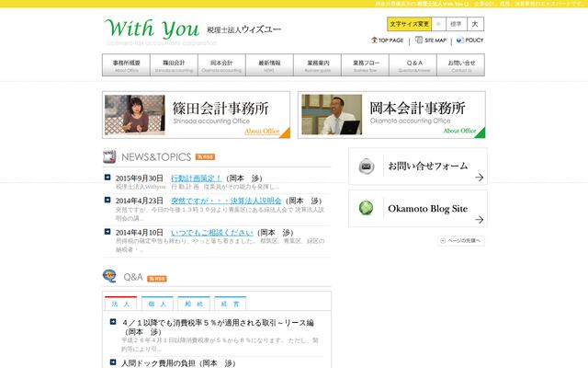Click the POLICY globe icon
This screenshot has width=588, height=368.
460,40
